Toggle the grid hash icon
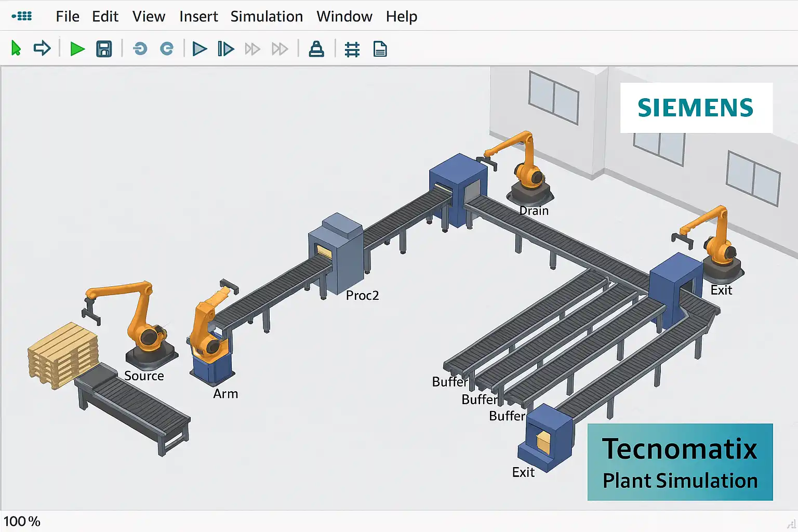This screenshot has width=798, height=532. [x=352, y=49]
